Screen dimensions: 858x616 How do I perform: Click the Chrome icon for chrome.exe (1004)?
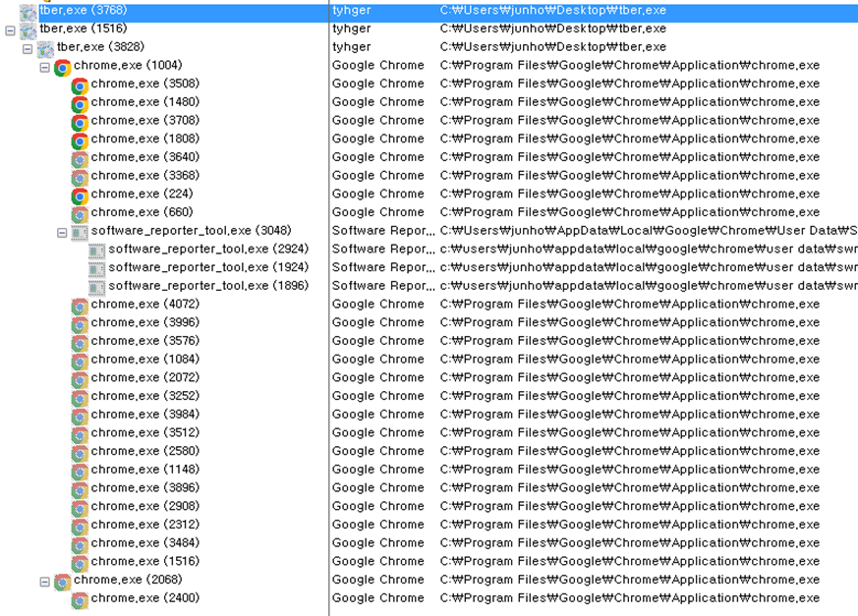(62, 68)
